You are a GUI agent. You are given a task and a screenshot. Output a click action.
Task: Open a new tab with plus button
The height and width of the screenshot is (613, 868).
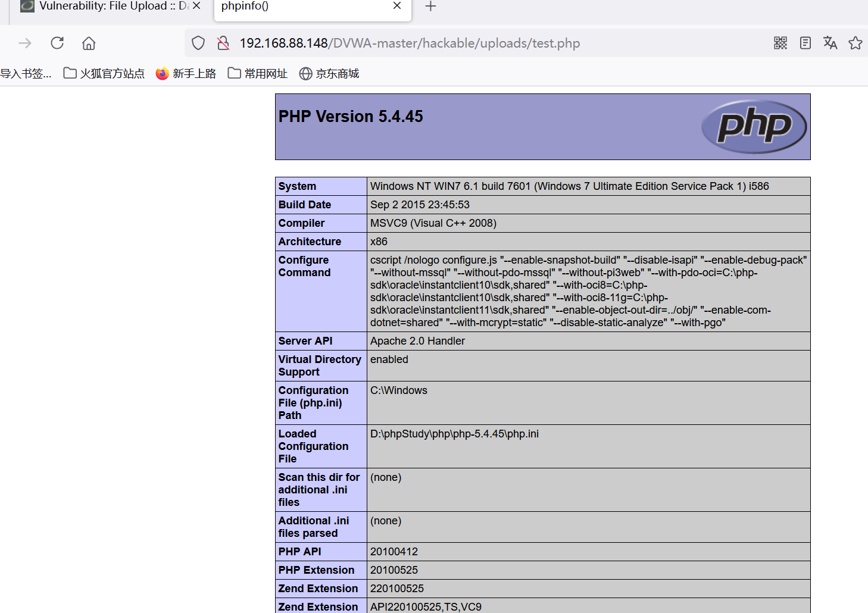coord(431,7)
